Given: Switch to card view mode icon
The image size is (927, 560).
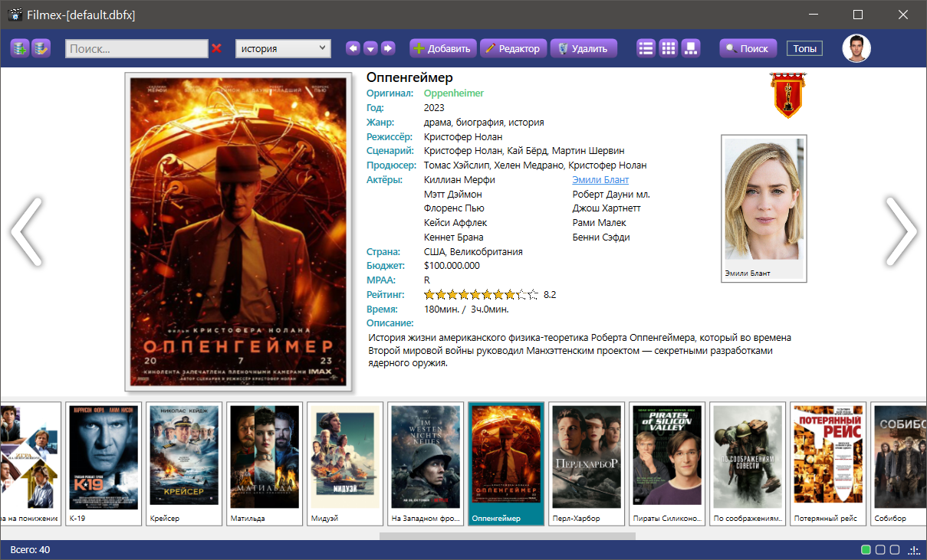Looking at the screenshot, I should point(691,48).
